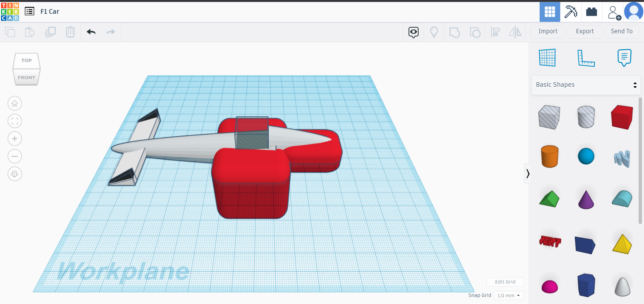Screen dimensions: 644x304
Task: Pick the red Text shape
Action: click(x=550, y=242)
